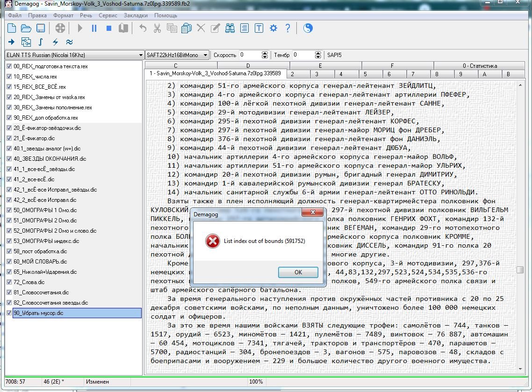Open help with the question mark icon

coord(288,28)
